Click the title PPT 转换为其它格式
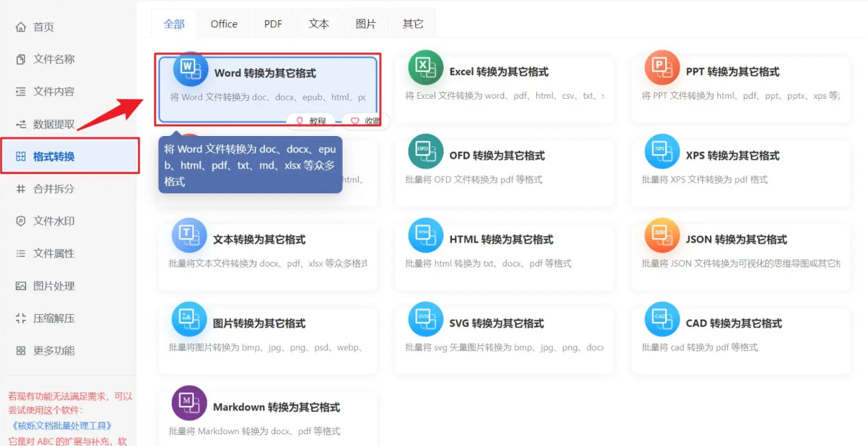 point(733,72)
